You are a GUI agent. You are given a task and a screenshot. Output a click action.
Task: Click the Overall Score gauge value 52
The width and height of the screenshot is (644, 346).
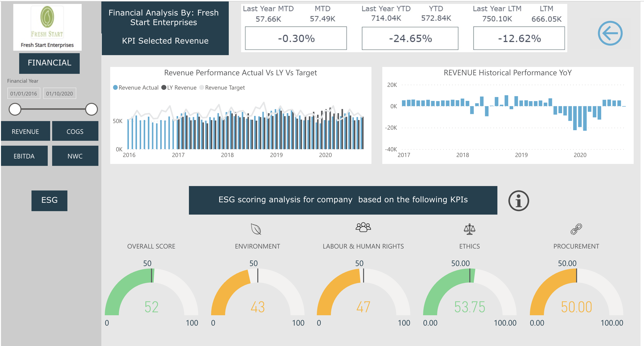coord(151,307)
